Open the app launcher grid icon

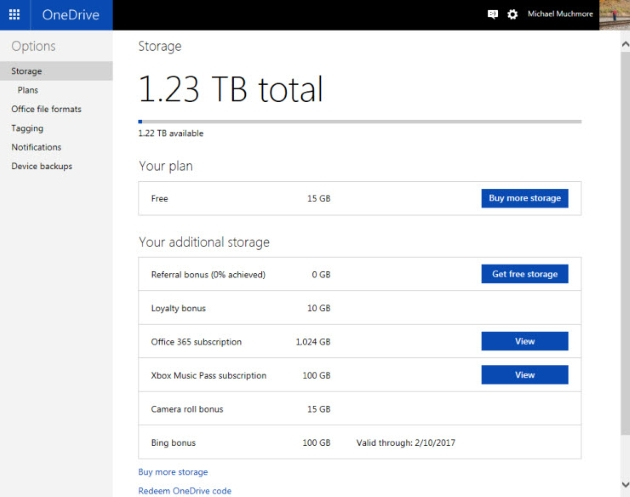click(x=14, y=14)
